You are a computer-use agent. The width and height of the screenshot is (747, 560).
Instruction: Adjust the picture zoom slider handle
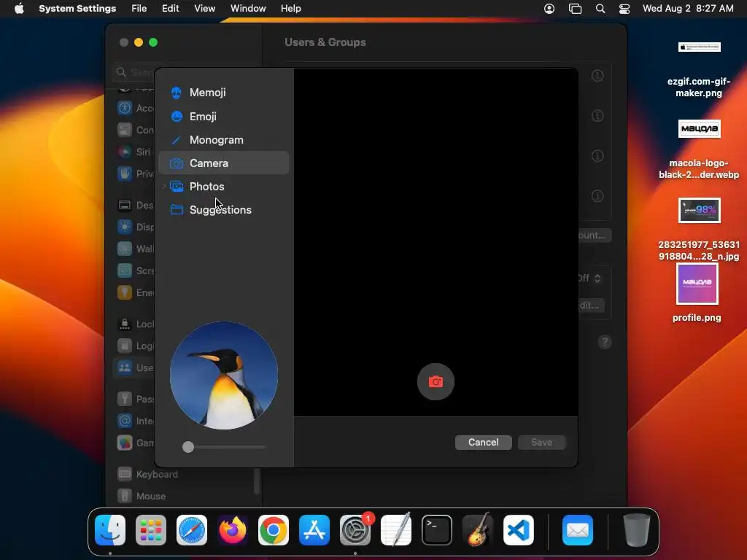(x=188, y=447)
